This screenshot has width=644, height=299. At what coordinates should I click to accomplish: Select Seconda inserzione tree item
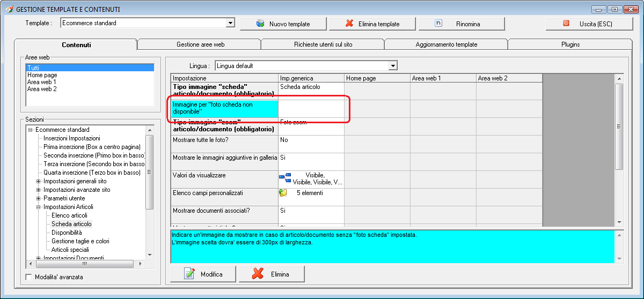[x=94, y=155]
